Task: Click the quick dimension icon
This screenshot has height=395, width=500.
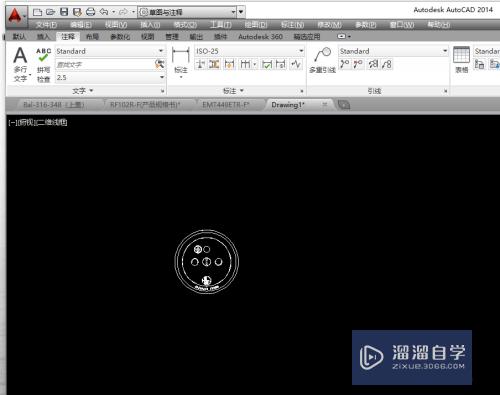Action: [x=229, y=64]
